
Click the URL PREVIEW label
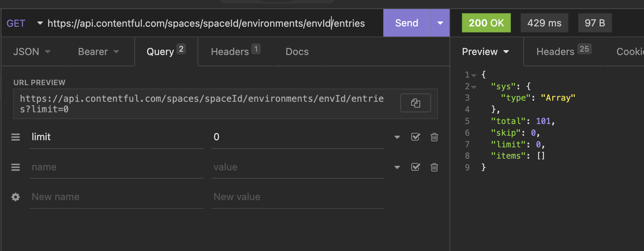point(39,83)
